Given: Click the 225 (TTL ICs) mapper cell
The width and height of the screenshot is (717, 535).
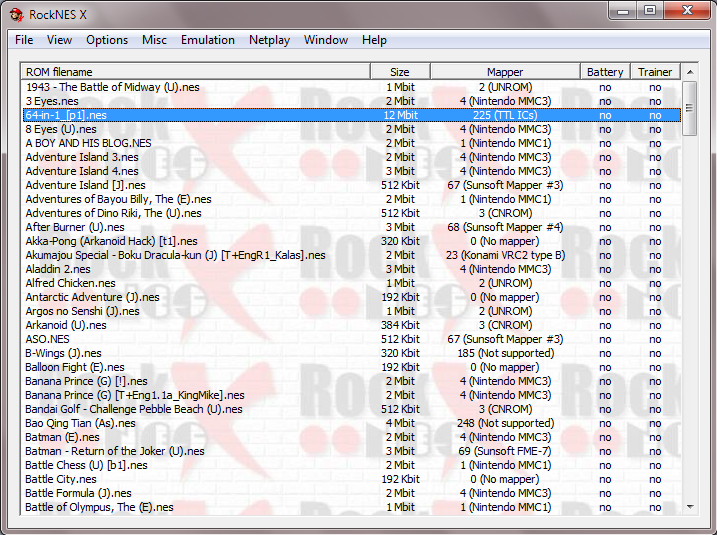Looking at the screenshot, I should point(505,115).
